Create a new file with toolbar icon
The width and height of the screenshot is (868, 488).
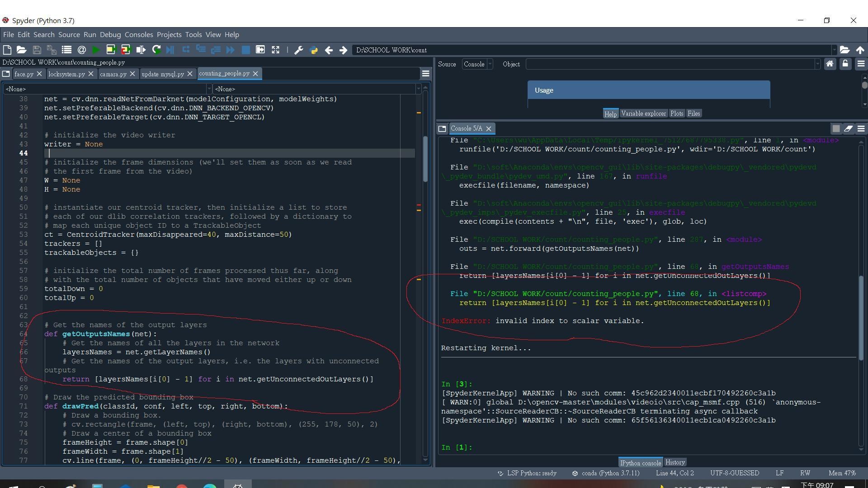[x=7, y=50]
